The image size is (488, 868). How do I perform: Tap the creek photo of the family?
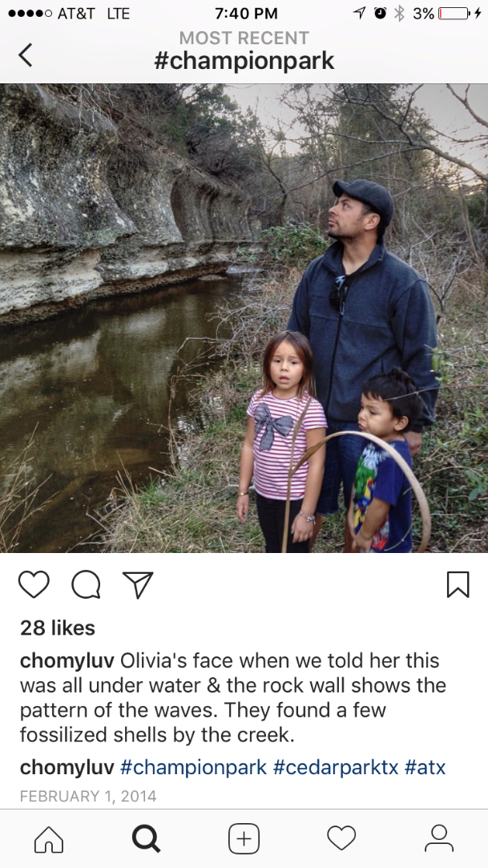click(244, 317)
